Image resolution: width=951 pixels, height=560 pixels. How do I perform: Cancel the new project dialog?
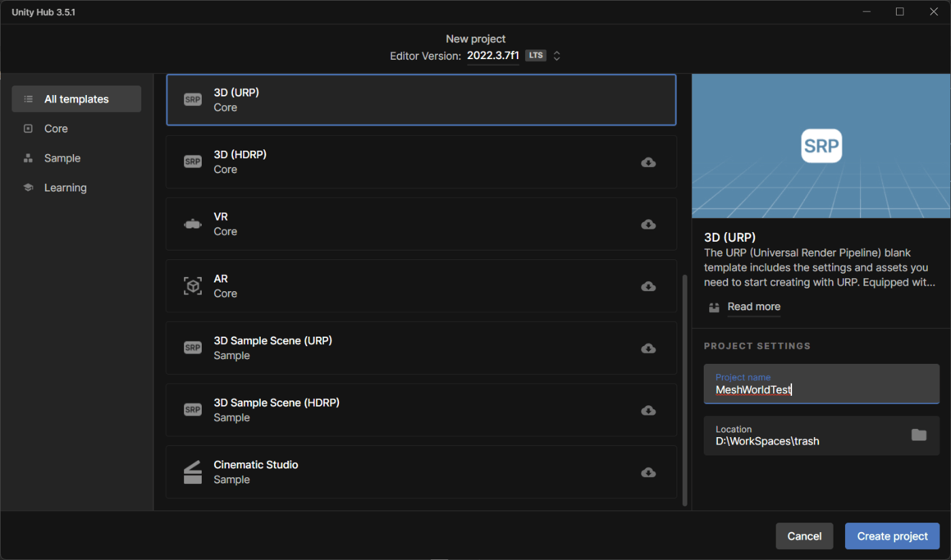click(x=804, y=536)
